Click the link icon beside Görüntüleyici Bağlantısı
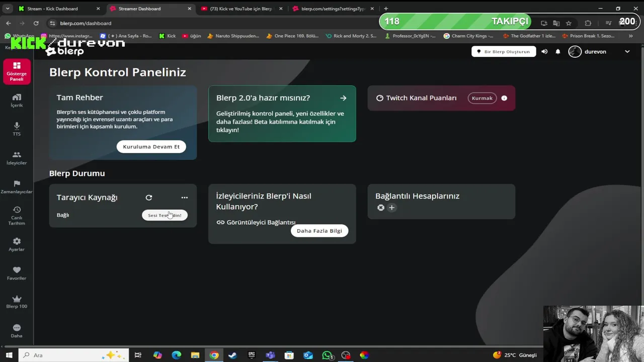The height and width of the screenshot is (362, 644). tap(220, 222)
